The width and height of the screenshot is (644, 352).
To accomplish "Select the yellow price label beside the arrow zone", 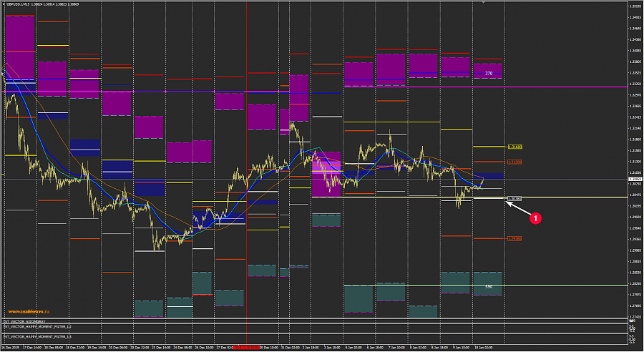I will coord(514,147).
